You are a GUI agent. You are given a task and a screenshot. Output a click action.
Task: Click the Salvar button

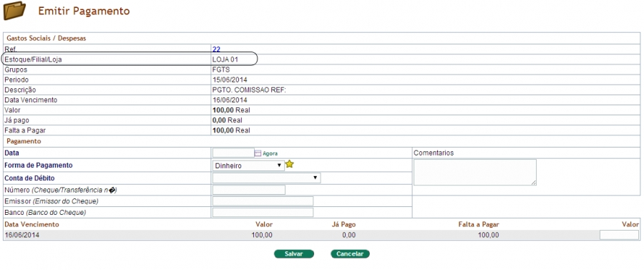pos(294,254)
